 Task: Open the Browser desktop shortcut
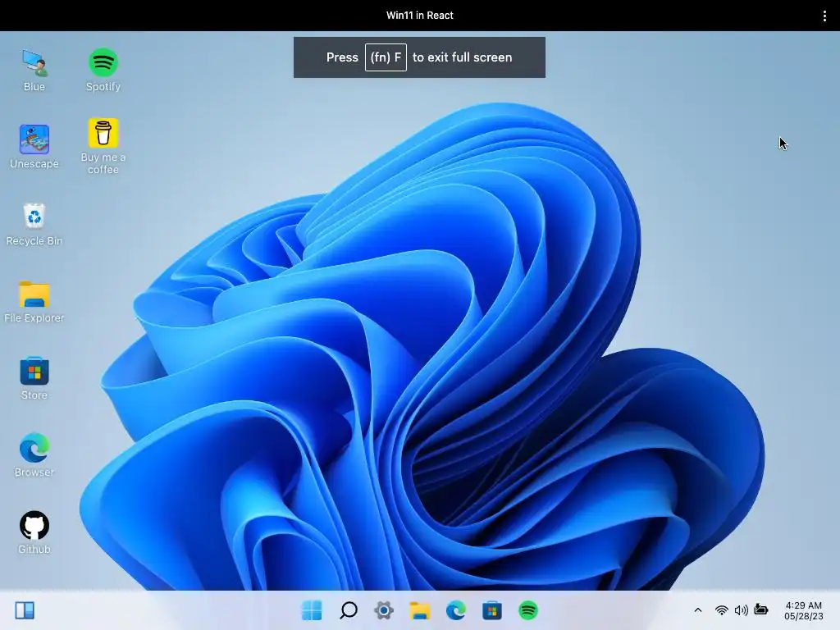coord(34,456)
